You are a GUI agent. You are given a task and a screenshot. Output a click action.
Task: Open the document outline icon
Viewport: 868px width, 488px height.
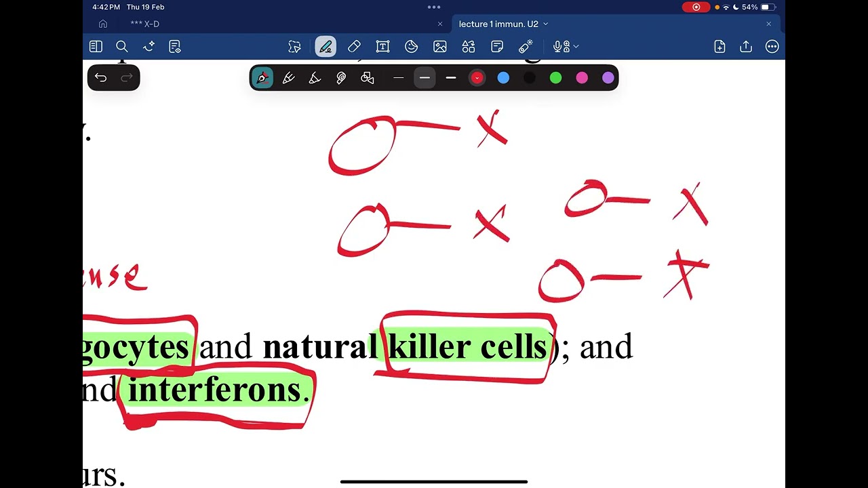point(175,47)
